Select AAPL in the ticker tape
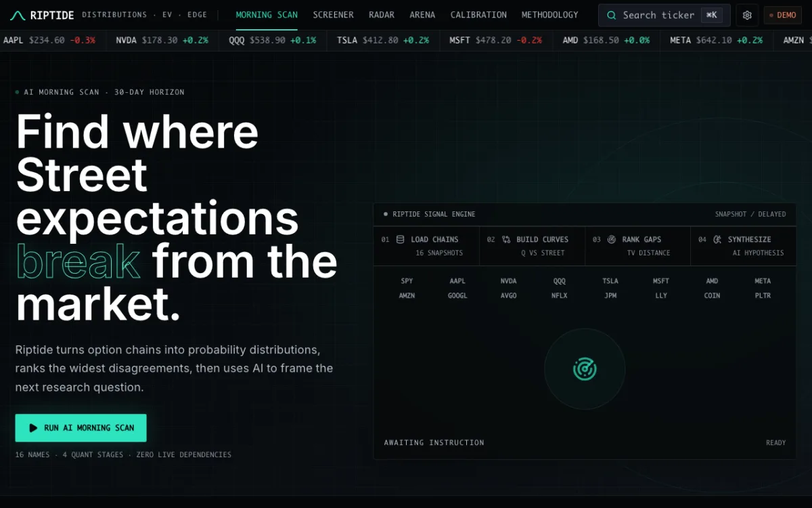Screen dimensions: 812x508 (x=49, y=41)
